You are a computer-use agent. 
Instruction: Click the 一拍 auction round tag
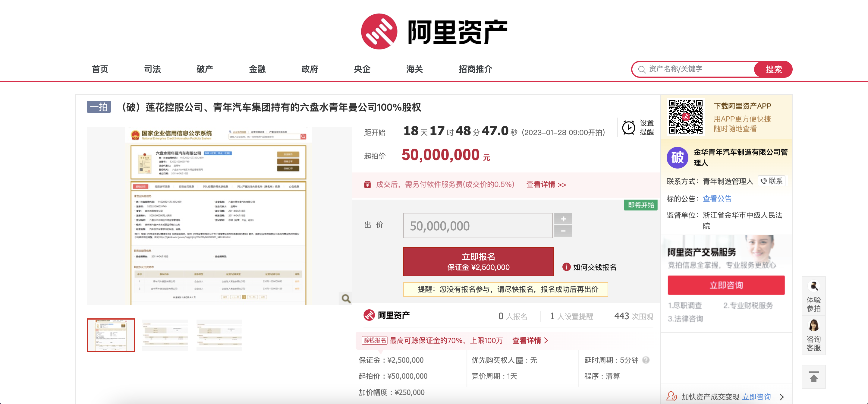point(99,107)
